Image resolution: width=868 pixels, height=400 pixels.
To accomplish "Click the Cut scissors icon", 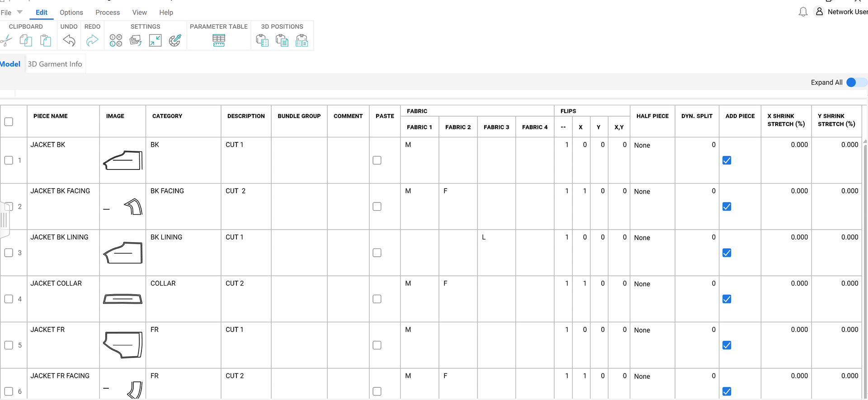I will [x=6, y=41].
